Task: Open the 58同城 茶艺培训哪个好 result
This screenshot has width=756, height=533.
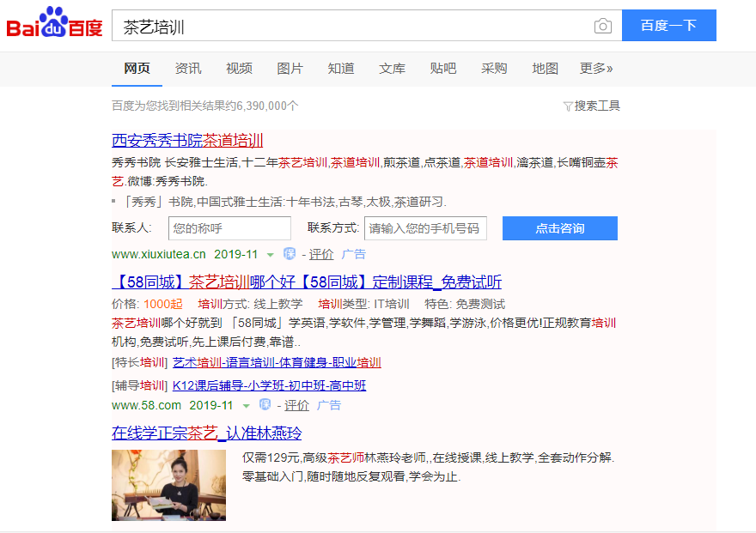Action: click(x=307, y=282)
